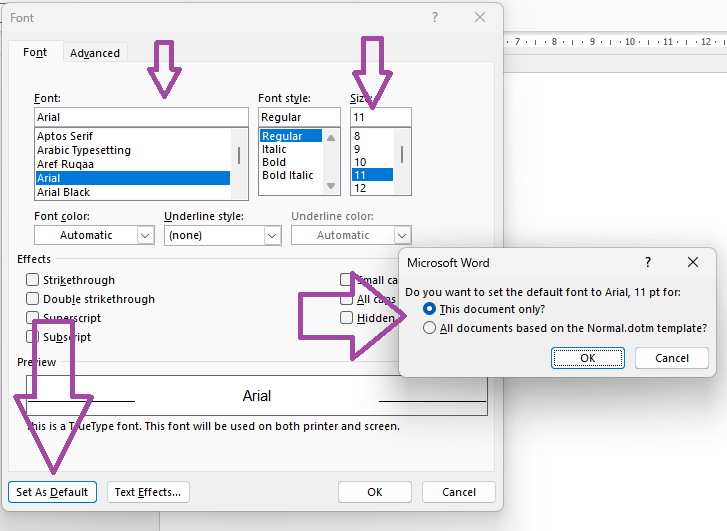Open the Font dialog help question mark
The width and height of the screenshot is (727, 531).
point(434,18)
